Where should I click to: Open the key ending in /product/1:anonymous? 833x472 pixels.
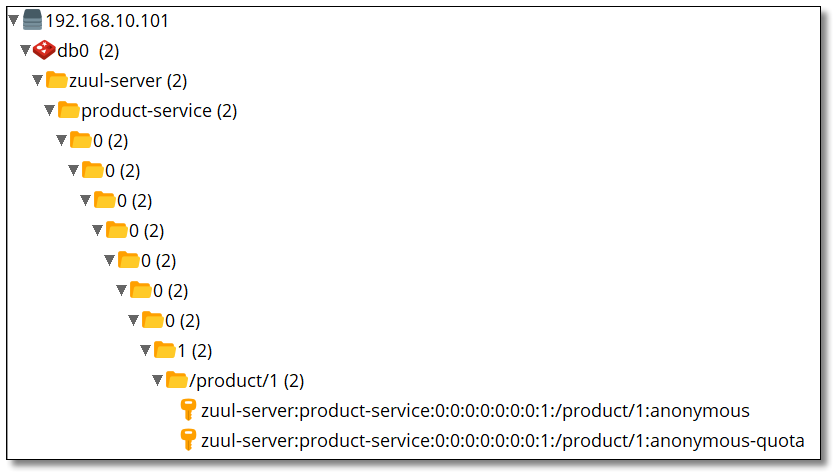point(475,410)
